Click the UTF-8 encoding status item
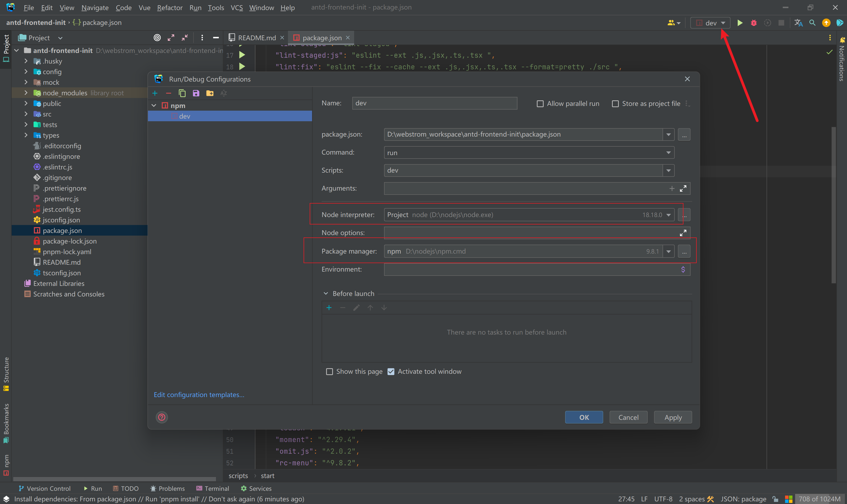The height and width of the screenshot is (504, 847). click(663, 499)
